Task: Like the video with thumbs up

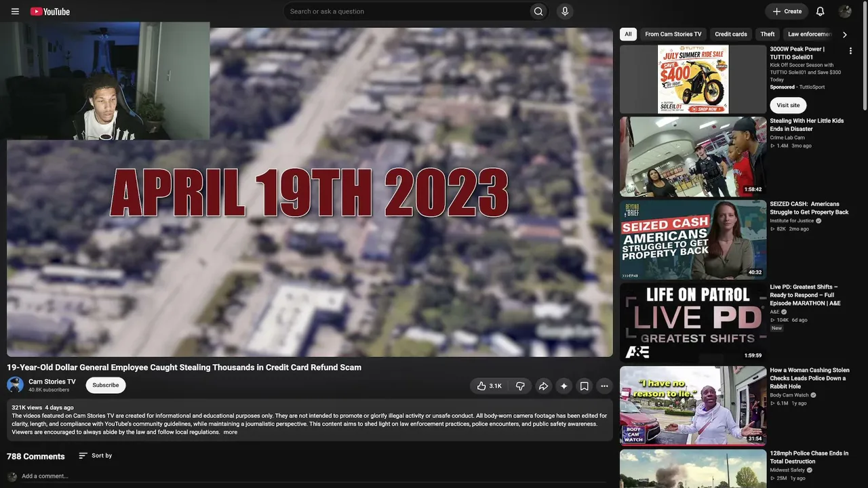Action: 488,386
